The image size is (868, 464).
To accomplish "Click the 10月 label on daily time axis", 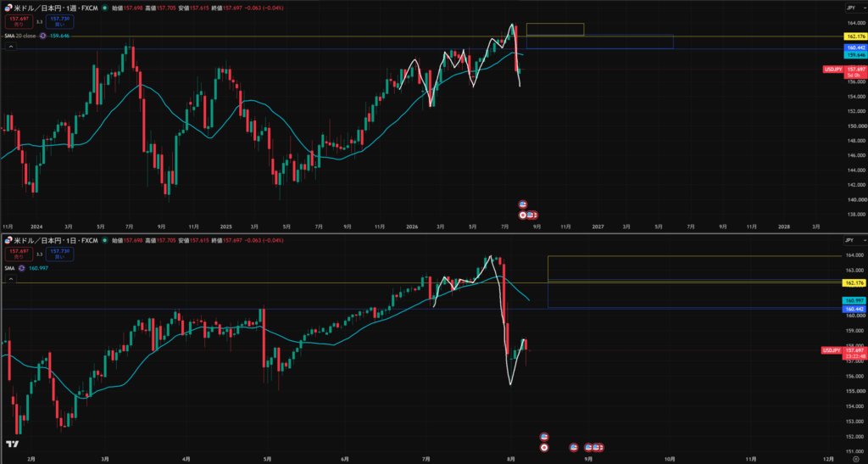I will (670, 459).
